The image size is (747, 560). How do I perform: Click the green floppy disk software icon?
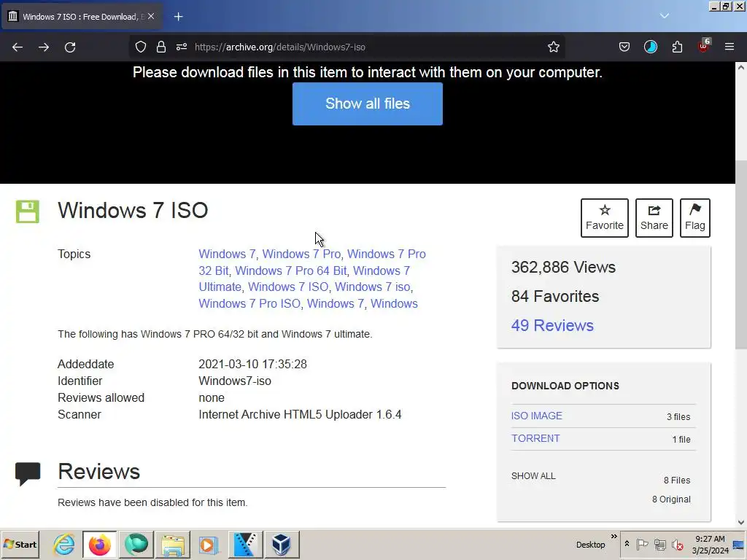coord(27,211)
